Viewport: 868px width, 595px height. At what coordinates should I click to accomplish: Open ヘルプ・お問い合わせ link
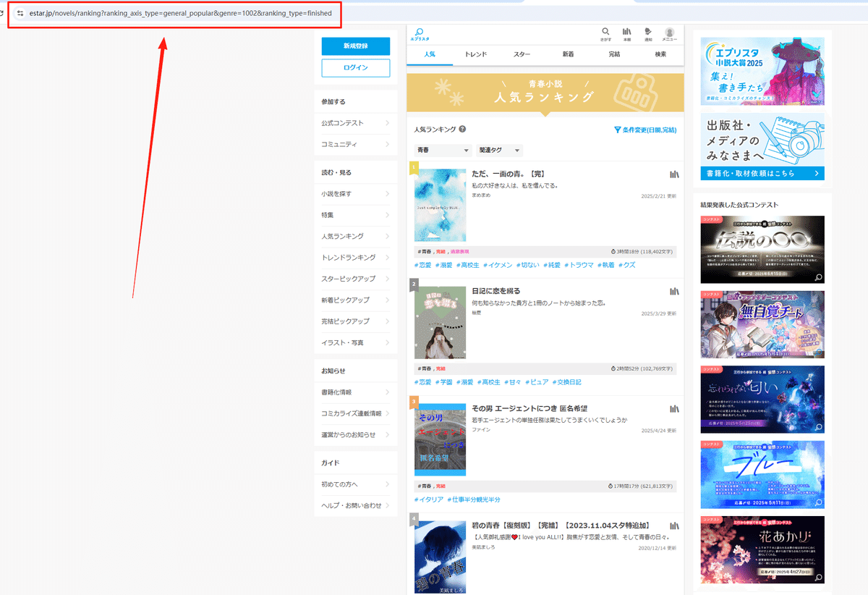[x=356, y=505]
